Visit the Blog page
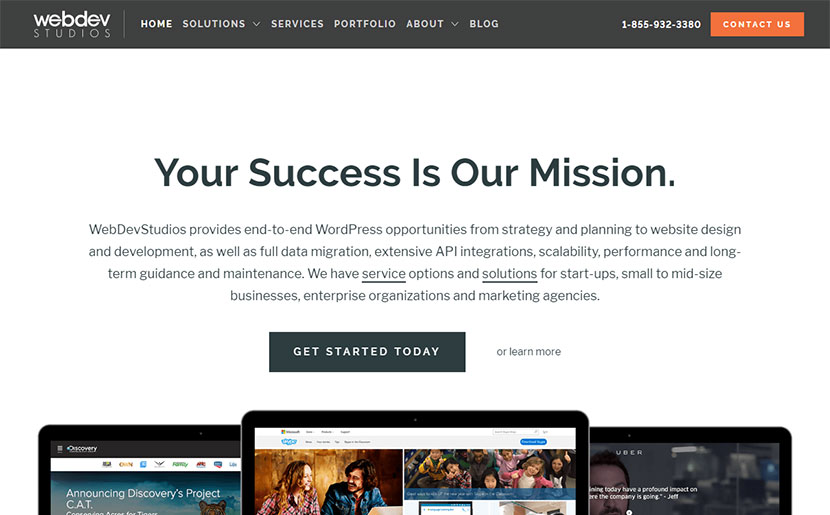The image size is (830, 515). tap(484, 24)
